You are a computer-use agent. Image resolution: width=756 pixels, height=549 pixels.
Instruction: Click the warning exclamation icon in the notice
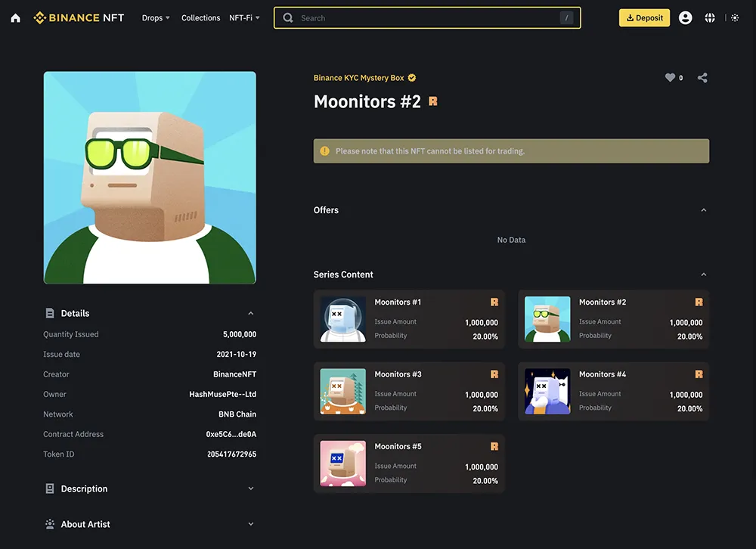324,151
